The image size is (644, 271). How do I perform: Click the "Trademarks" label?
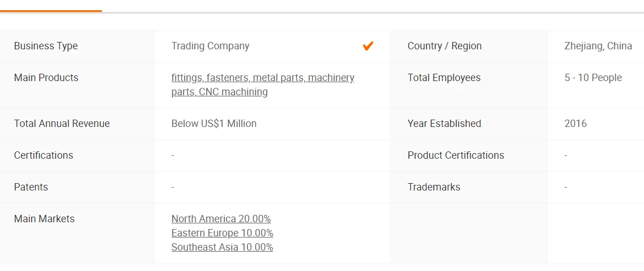[434, 187]
